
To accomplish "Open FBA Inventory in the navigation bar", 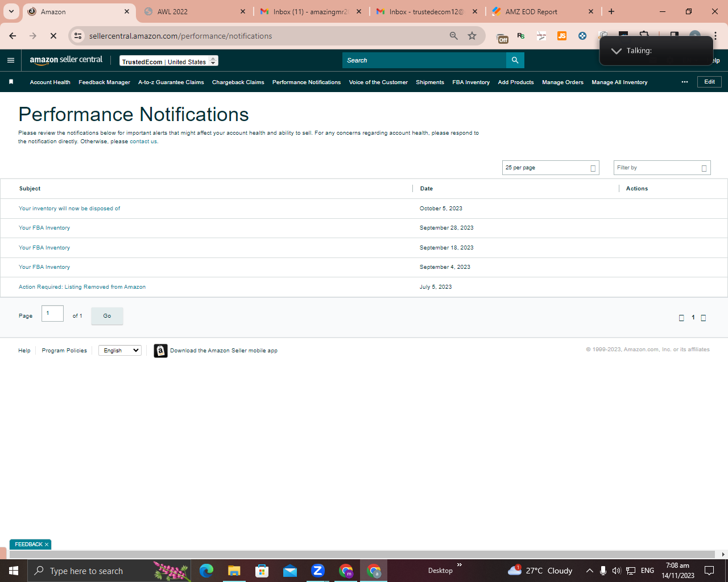I will click(471, 82).
